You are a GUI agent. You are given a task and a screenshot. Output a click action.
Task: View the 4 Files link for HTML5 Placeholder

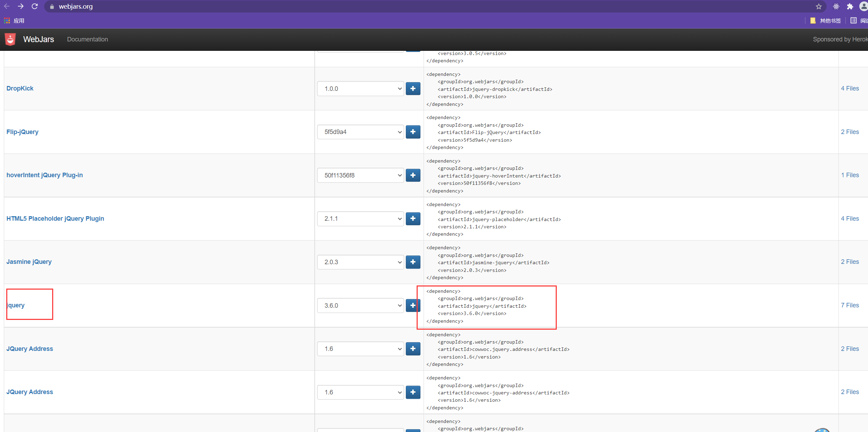[x=850, y=219]
